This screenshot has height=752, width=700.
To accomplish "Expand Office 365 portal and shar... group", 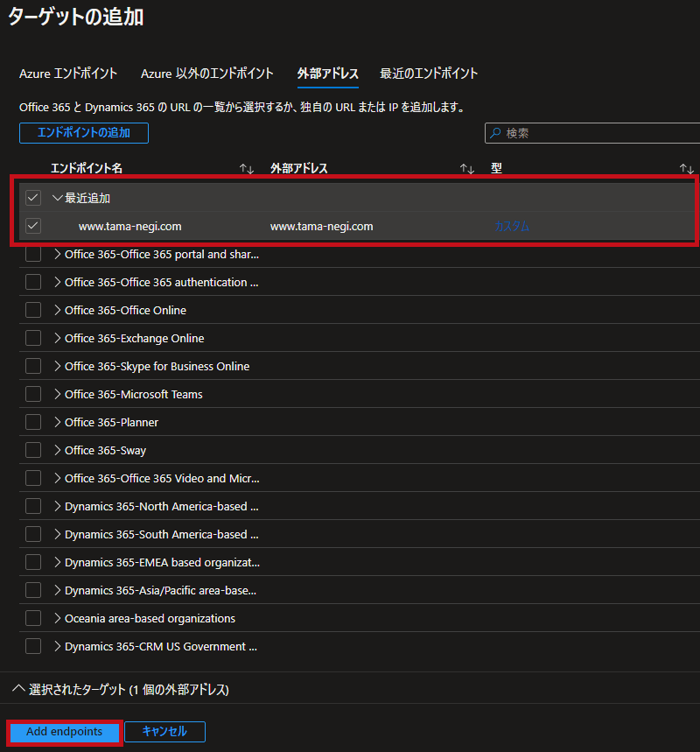I will [58, 254].
